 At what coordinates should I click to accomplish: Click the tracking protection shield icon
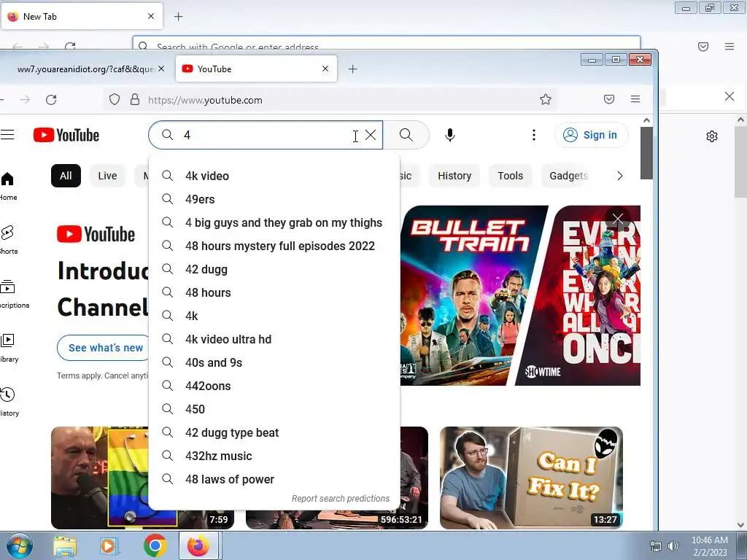(x=115, y=99)
